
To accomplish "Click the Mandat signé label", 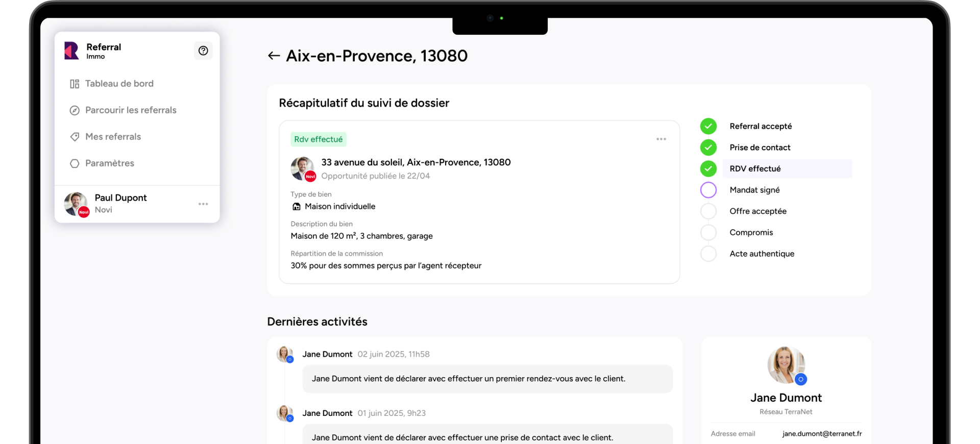I will (x=754, y=190).
